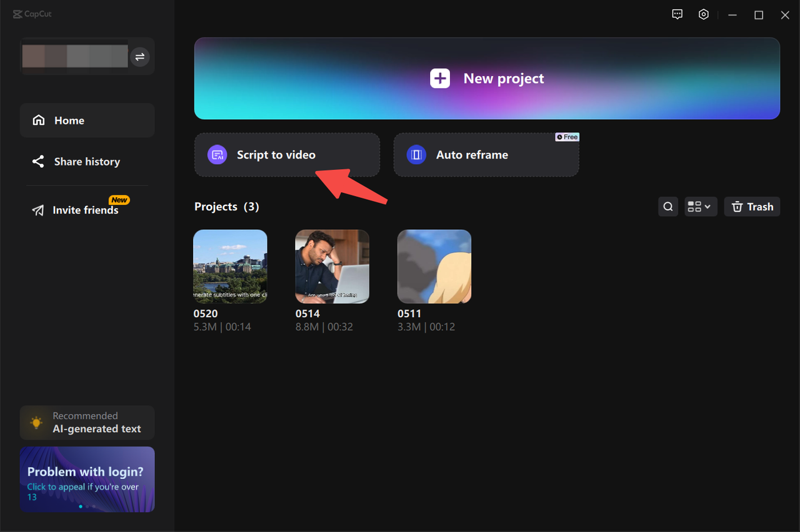800x532 pixels.
Task: Open project 0514 thumbnail
Action: coord(332,266)
